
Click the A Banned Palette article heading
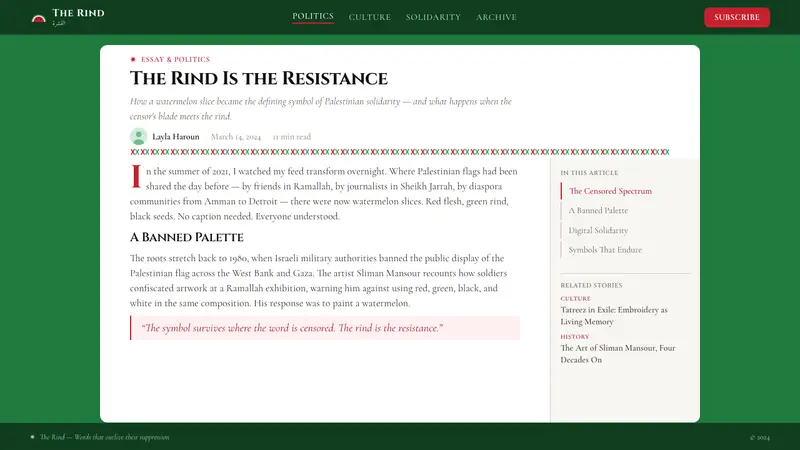[x=186, y=237]
